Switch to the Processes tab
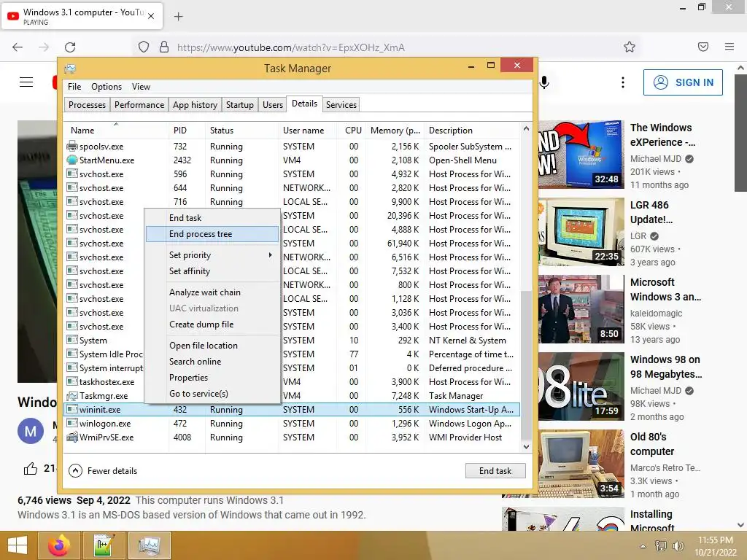The height and width of the screenshot is (560, 747). click(88, 105)
